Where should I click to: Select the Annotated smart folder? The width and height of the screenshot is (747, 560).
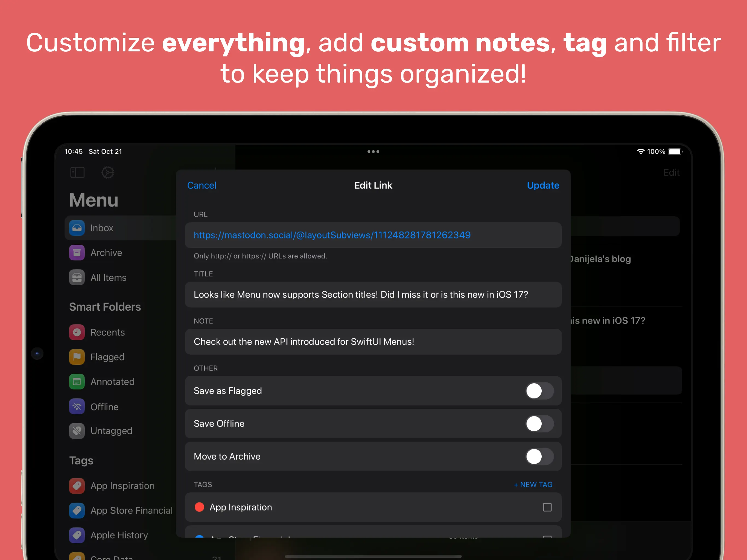point(112,382)
